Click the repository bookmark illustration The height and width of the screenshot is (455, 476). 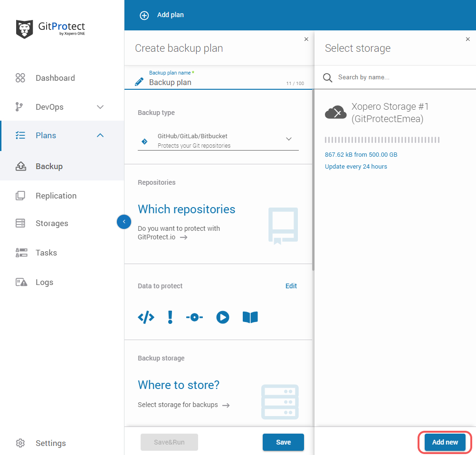283,226
